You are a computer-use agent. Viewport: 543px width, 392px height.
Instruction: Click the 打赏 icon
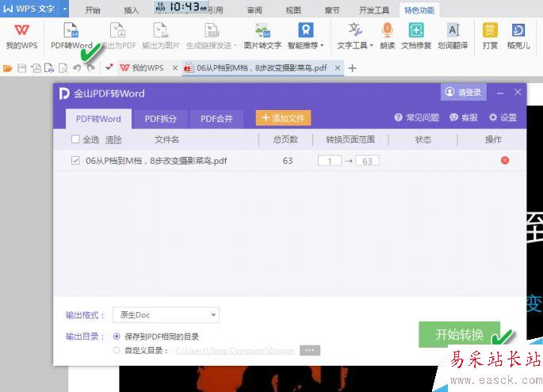(x=490, y=36)
